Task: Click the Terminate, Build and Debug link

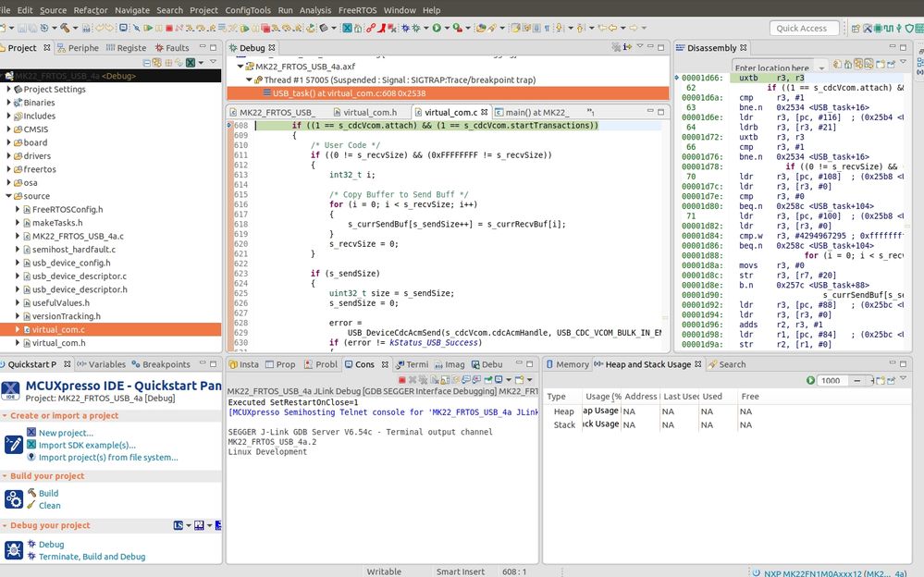Action: [x=92, y=557]
